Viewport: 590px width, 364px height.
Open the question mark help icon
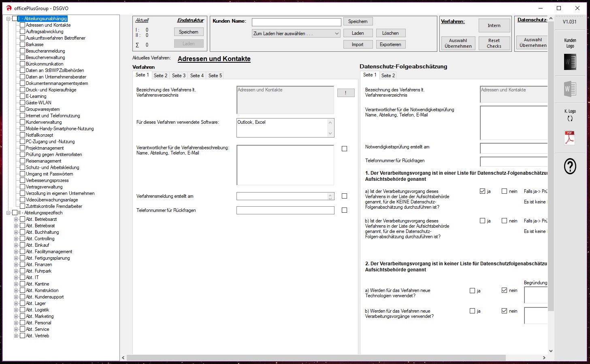[x=570, y=166]
